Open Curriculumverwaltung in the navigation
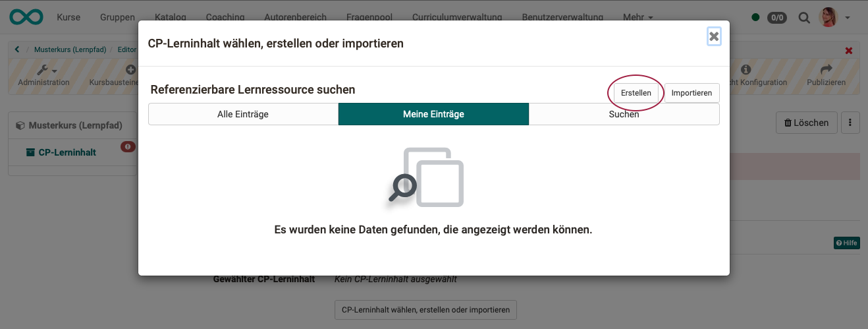Viewport: 868px width, 329px height. [x=457, y=17]
